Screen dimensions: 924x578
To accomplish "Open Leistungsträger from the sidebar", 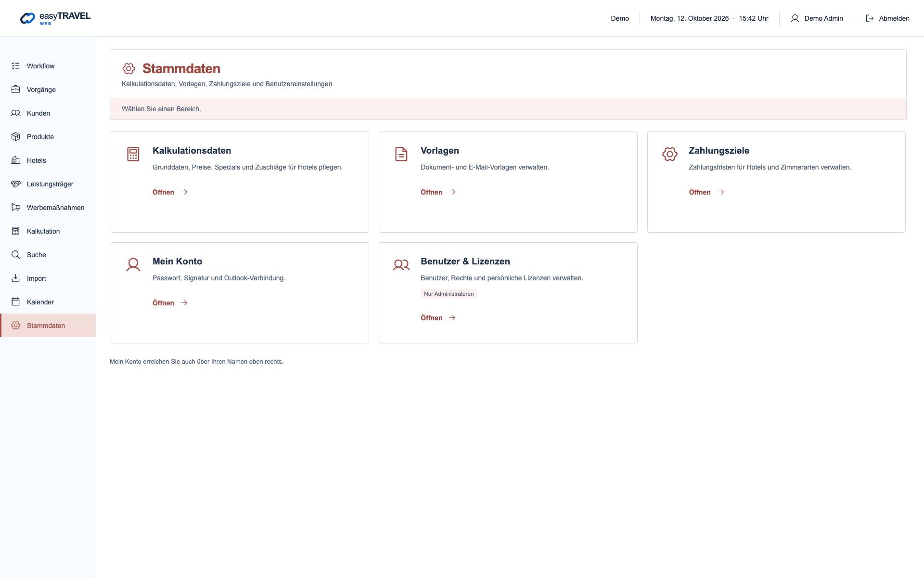I will pos(48,184).
